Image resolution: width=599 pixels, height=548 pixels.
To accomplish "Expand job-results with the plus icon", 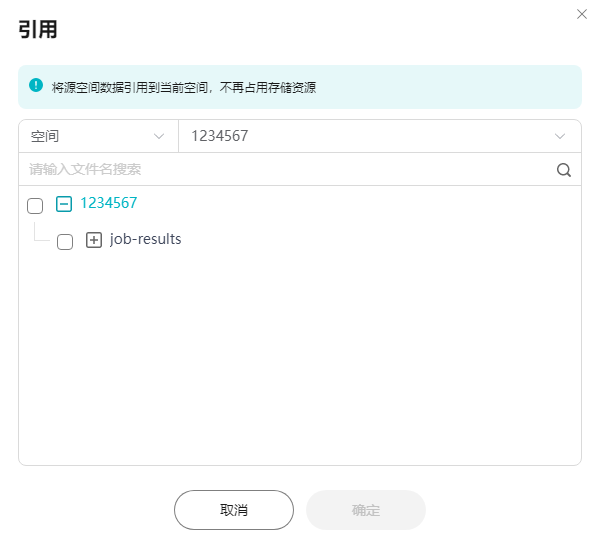I will click(x=94, y=240).
